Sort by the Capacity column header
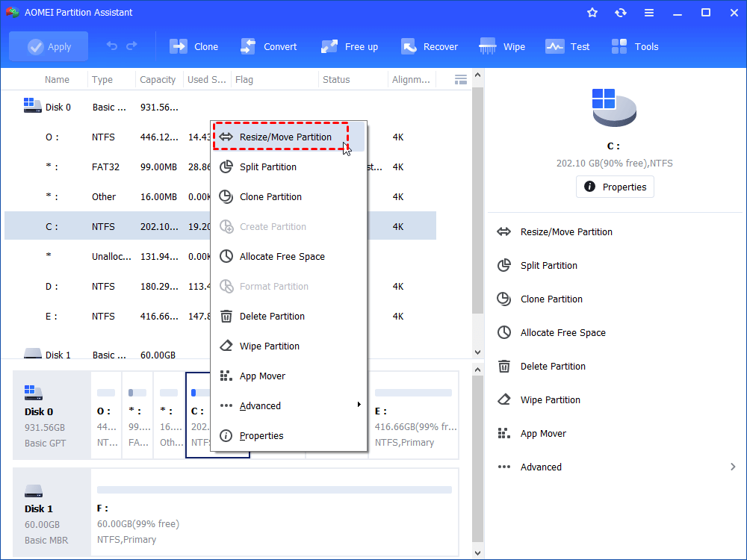The image size is (747, 560). click(x=159, y=80)
